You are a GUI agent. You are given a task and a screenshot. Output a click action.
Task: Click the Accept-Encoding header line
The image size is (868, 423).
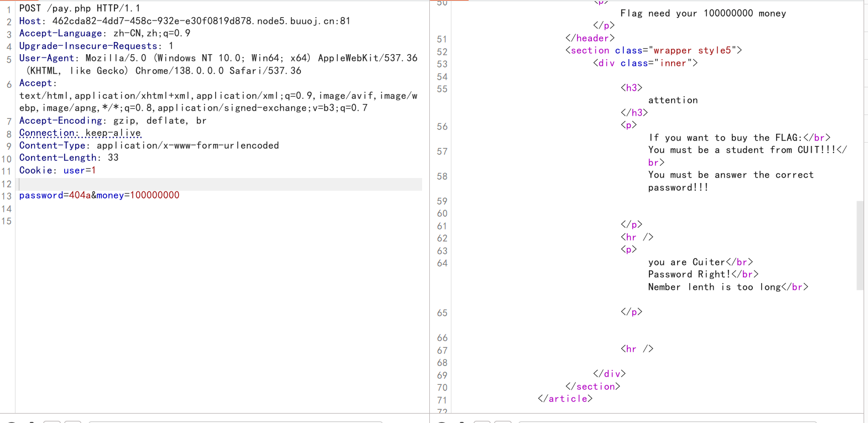113,121
